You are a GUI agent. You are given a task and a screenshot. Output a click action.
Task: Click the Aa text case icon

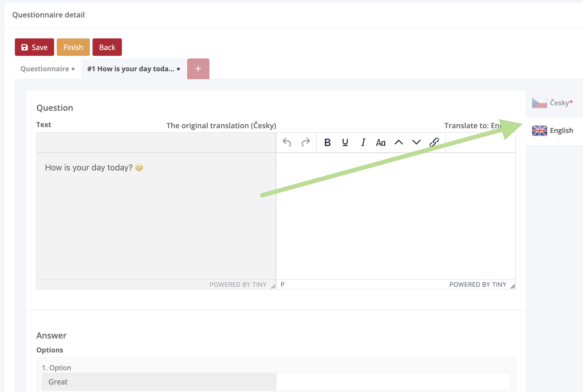click(x=381, y=142)
